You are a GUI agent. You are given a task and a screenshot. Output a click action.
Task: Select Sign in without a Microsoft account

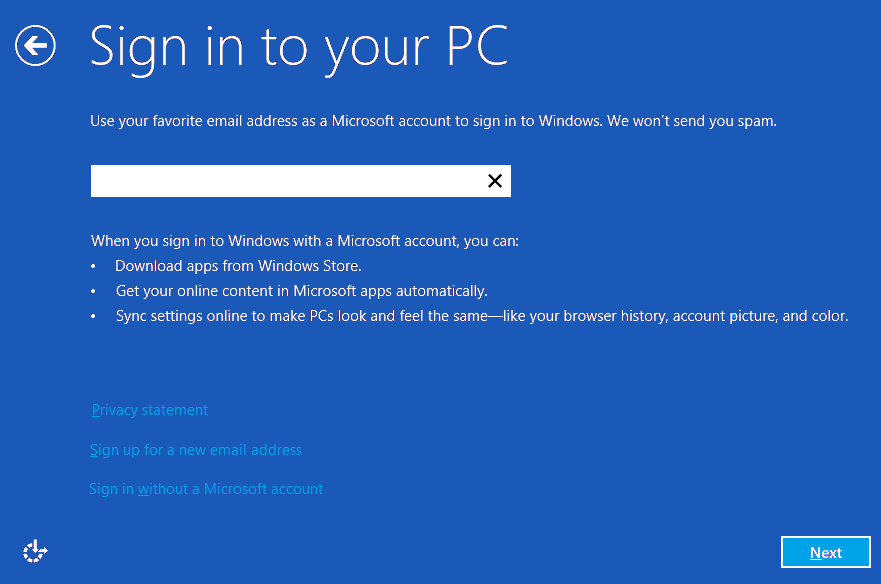pos(206,489)
